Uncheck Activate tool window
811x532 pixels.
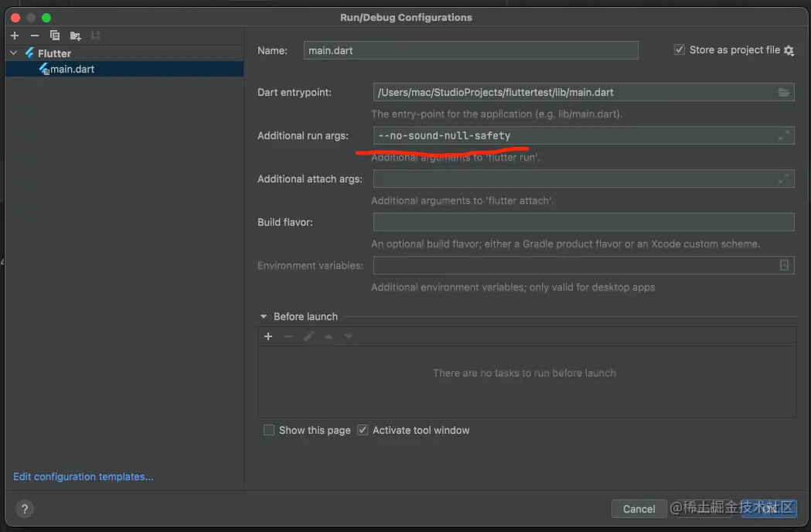click(x=363, y=430)
